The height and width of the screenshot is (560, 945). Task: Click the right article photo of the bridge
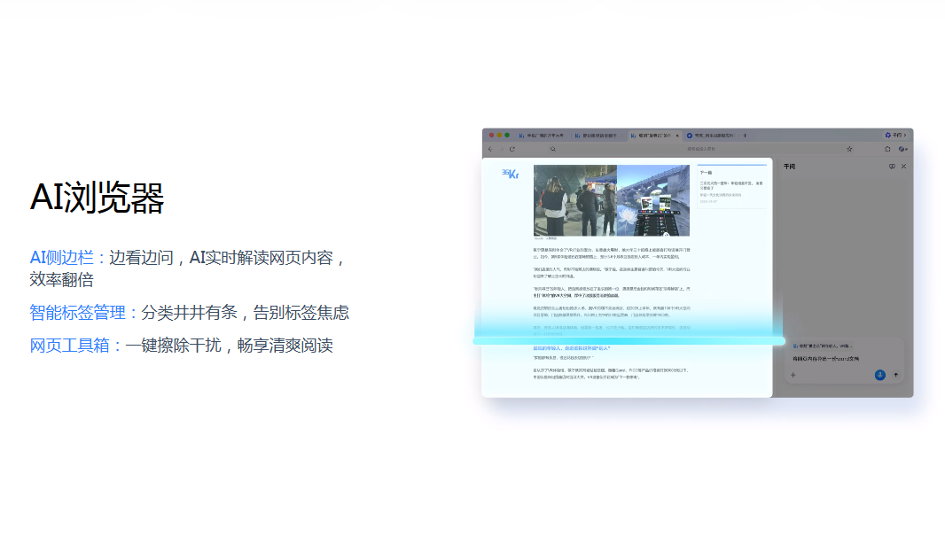(653, 200)
